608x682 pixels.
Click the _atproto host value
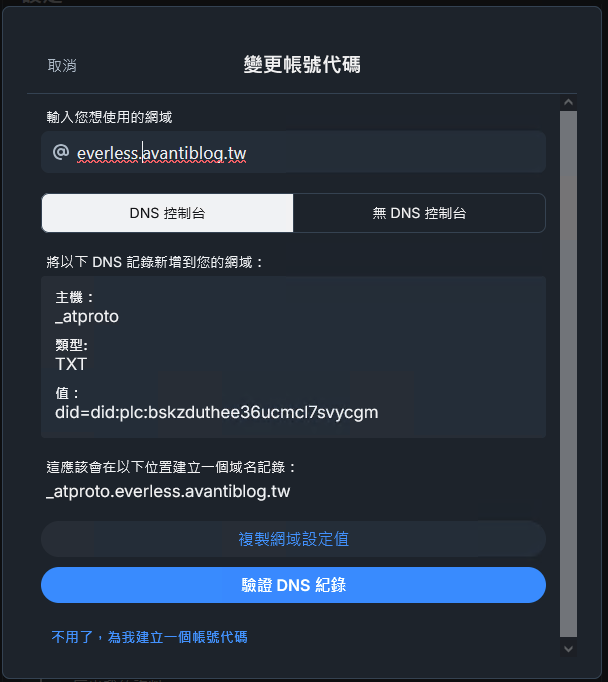[x=87, y=317]
